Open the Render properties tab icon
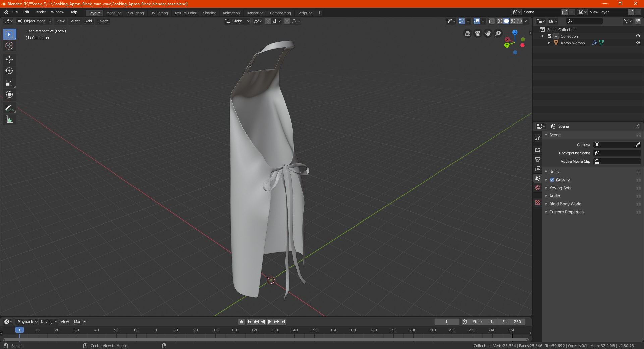644x349 pixels. pyautogui.click(x=538, y=150)
